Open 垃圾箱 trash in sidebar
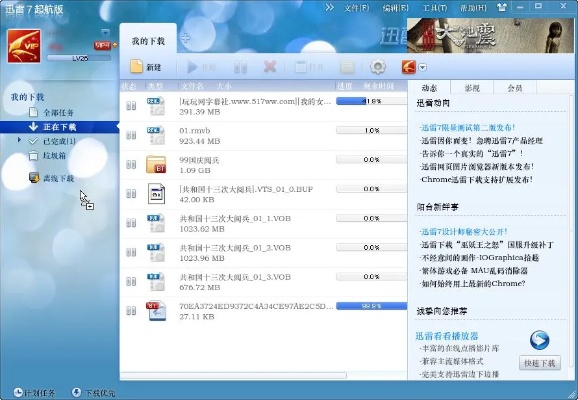Image resolution: width=578 pixels, height=400 pixels. tap(47, 156)
